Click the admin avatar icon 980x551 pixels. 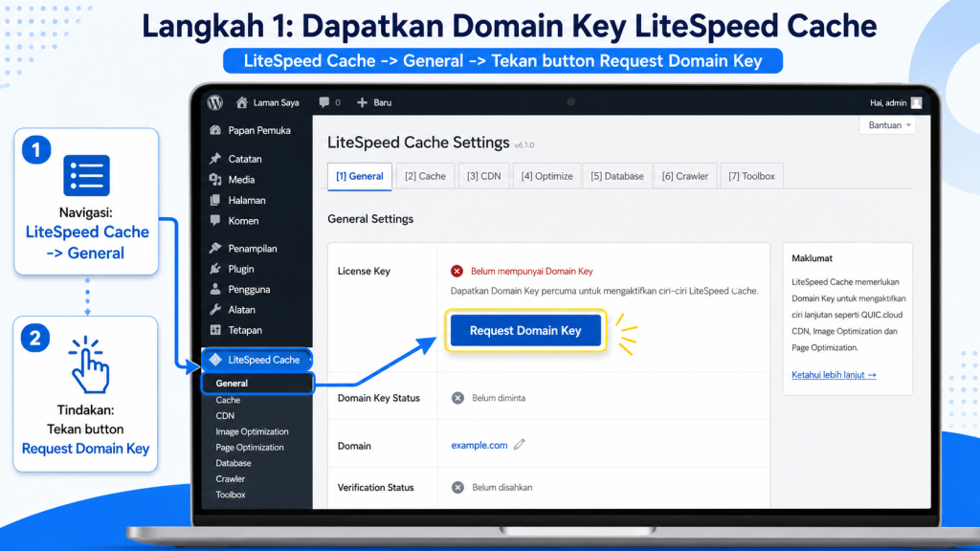tap(916, 103)
